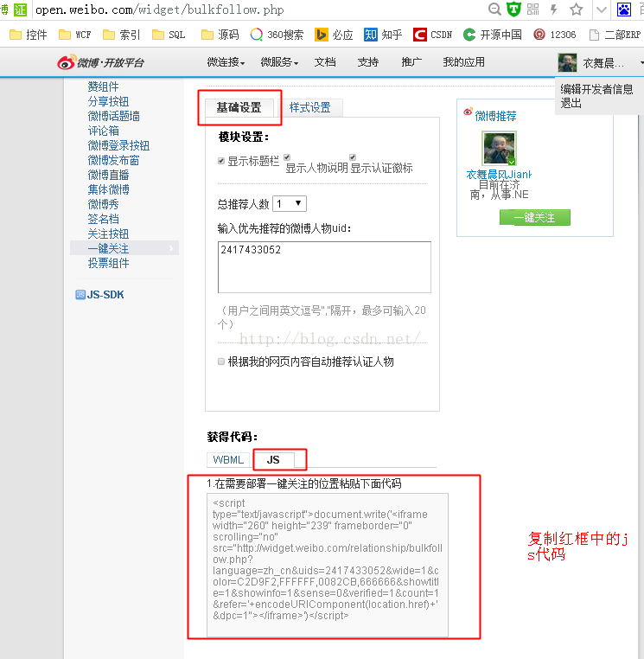The width and height of the screenshot is (644, 659).
Task: Click the green shield security icon
Action: (x=513, y=10)
